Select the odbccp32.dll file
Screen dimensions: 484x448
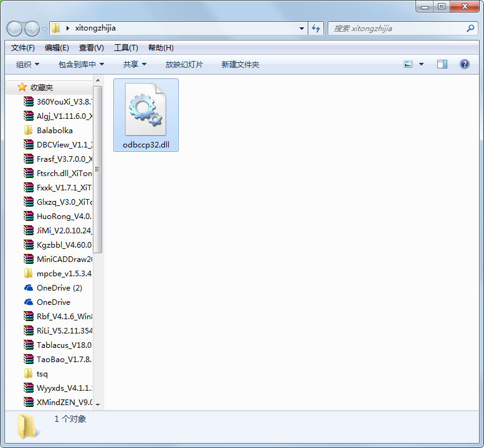(x=146, y=115)
